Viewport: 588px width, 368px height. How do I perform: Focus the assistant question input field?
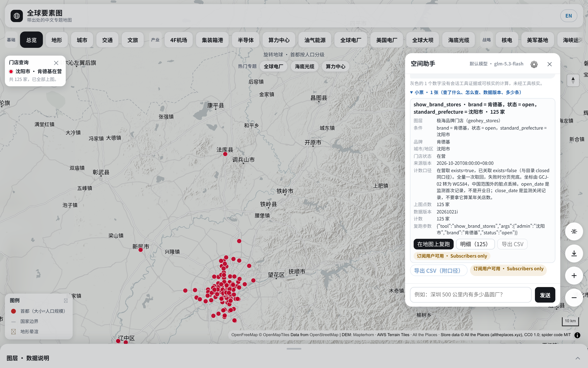471,295
